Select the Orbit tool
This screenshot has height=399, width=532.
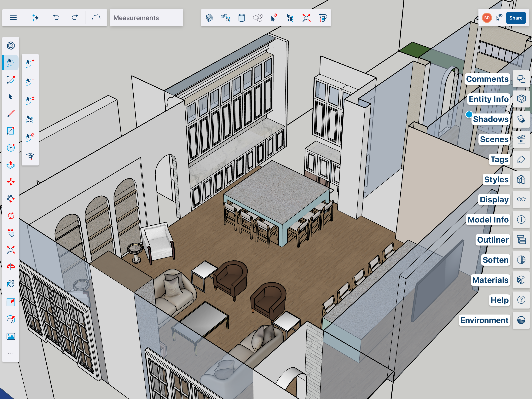click(x=11, y=266)
